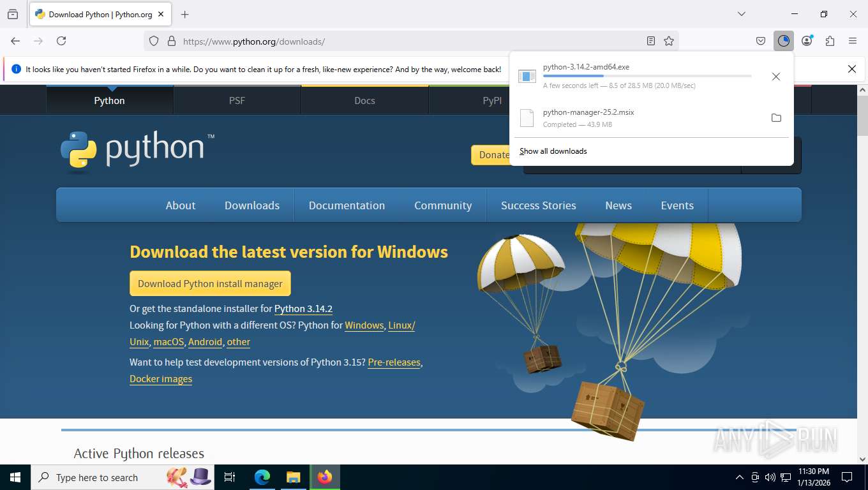Close the Download Python tab
Image resolution: width=868 pixels, height=490 pixels.
(x=161, y=14)
